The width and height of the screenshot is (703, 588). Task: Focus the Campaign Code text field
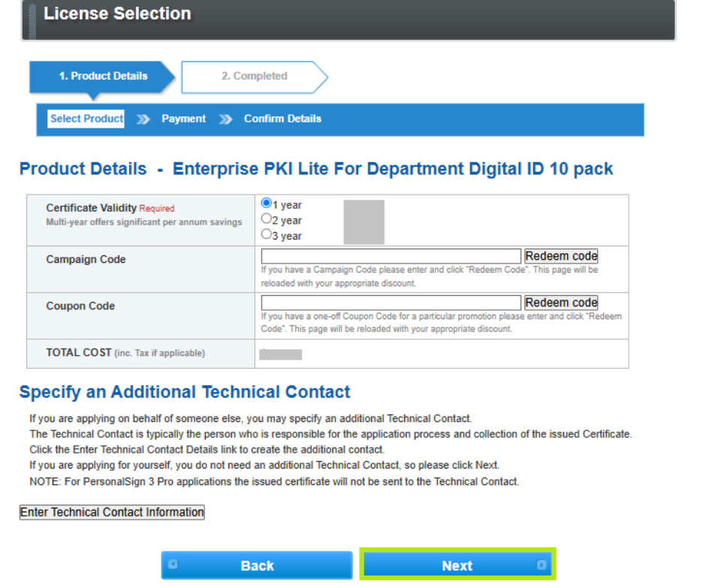391,256
